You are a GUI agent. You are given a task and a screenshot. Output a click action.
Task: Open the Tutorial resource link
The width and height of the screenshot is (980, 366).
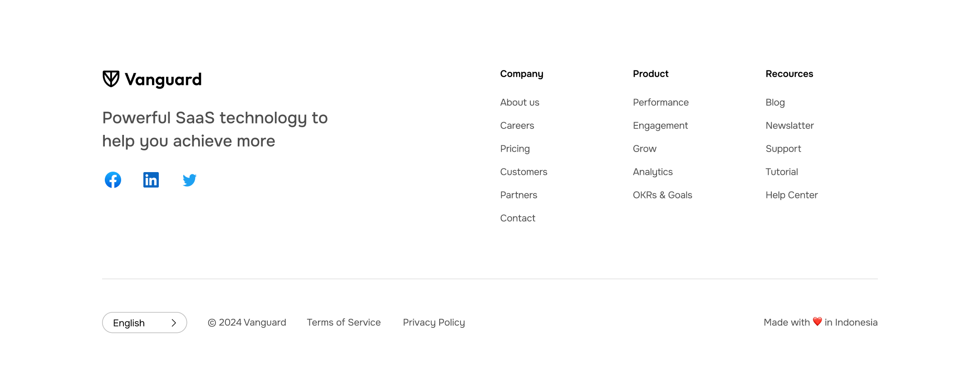pos(781,172)
